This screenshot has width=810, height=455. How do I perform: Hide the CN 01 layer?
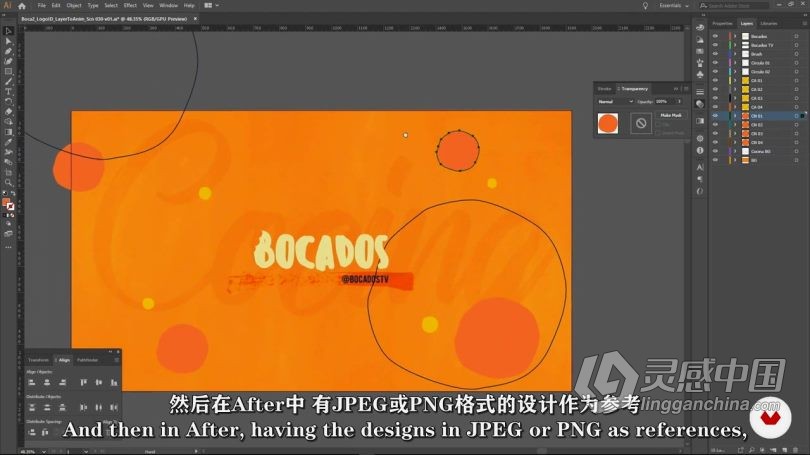coord(715,116)
